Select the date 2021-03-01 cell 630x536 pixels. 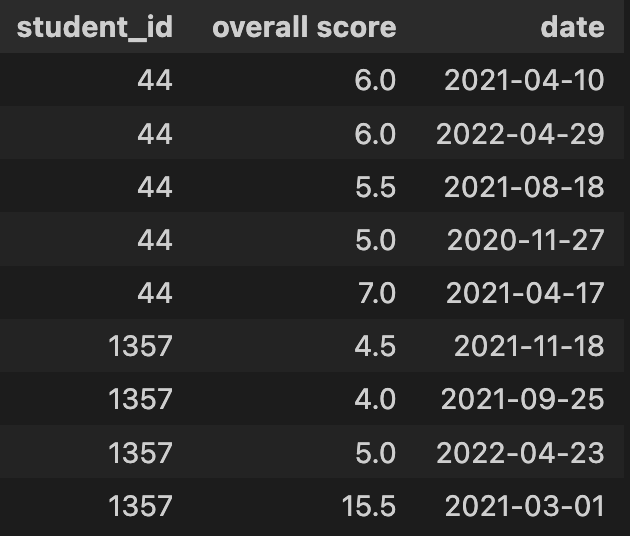[x=524, y=506]
